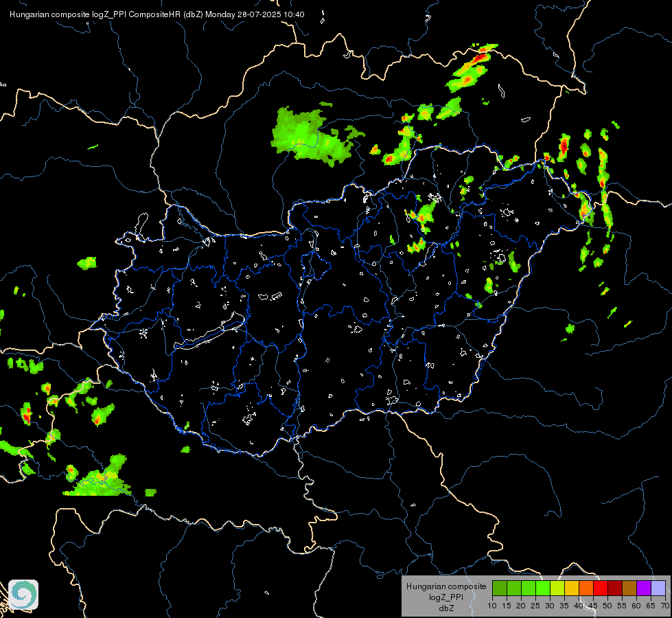Click the legend scale value "50"
The image size is (672, 618).
[607, 606]
